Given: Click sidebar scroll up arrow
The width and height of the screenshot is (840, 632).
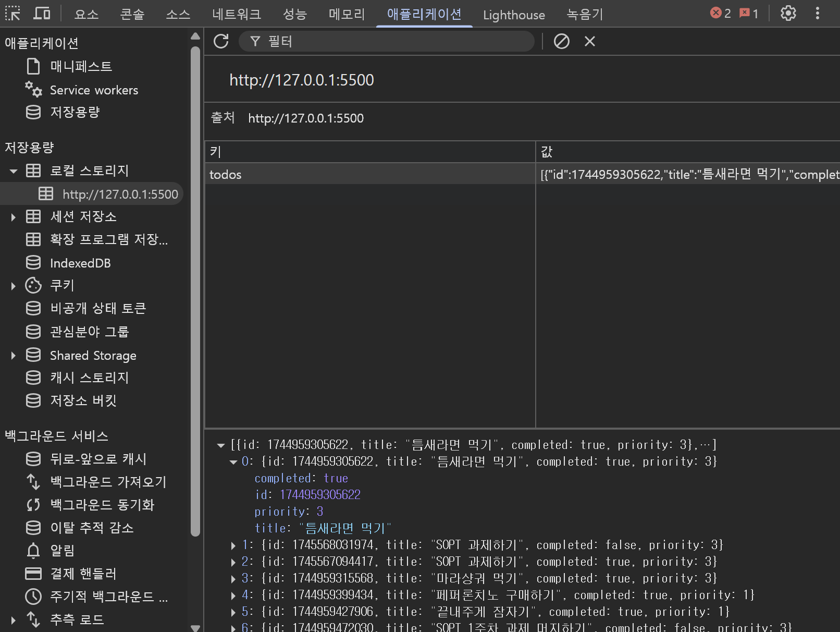Looking at the screenshot, I should point(195,36).
